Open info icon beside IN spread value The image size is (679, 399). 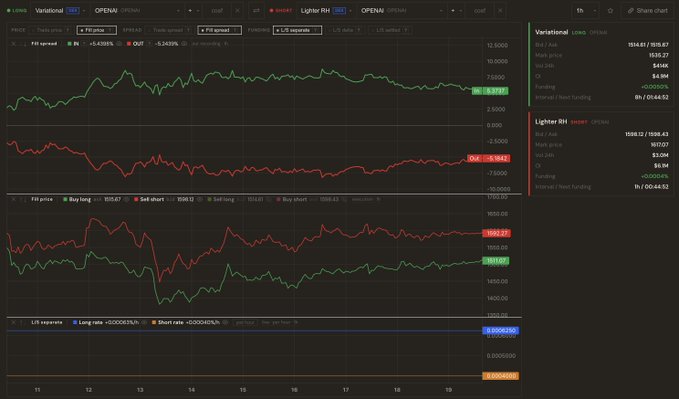coord(119,44)
